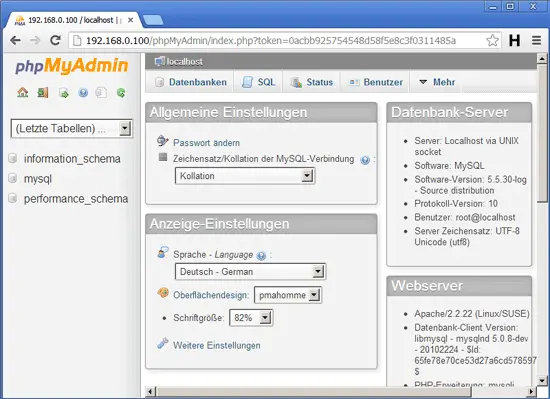Click the 'Benutzer: root@localhost' text
The image size is (550, 399).
click(465, 217)
